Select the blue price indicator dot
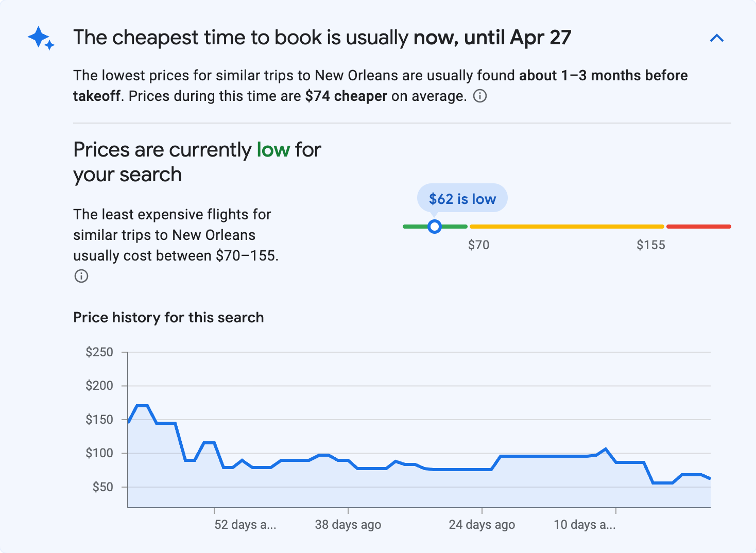The height and width of the screenshot is (553, 756). [435, 226]
